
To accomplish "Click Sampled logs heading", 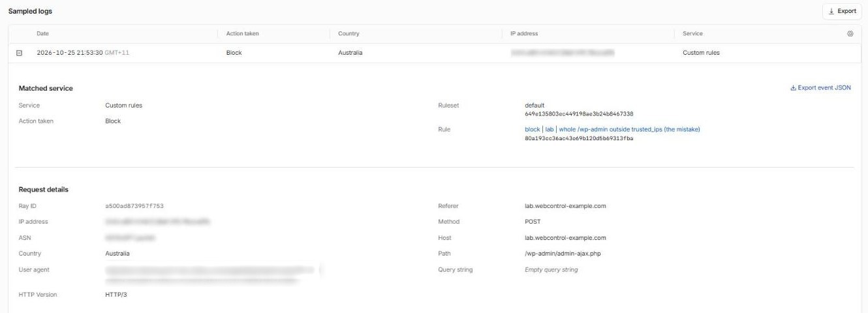I will coord(30,11).
